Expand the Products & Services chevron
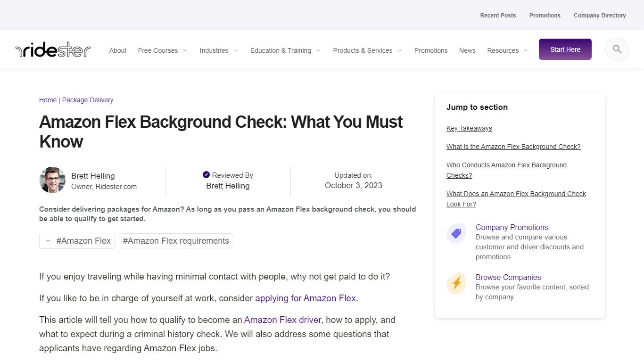Viewport: 644px width, 362px height. point(400,50)
